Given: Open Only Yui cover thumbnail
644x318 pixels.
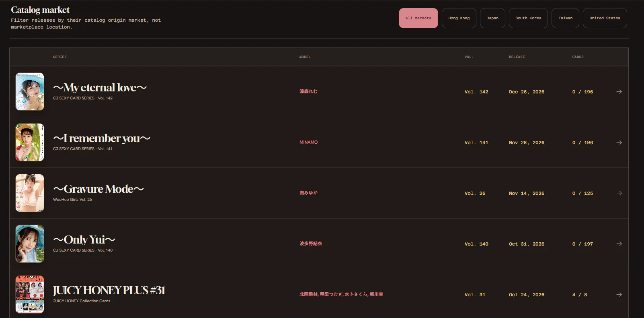Looking at the screenshot, I should click(30, 244).
